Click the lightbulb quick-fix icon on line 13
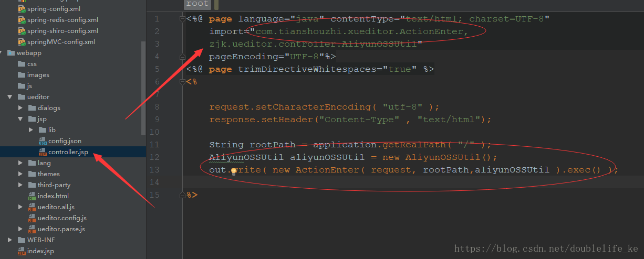The width and height of the screenshot is (644, 259). pos(234,170)
